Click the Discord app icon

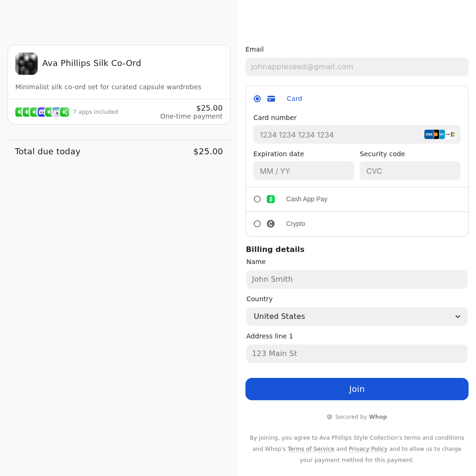(x=42, y=112)
